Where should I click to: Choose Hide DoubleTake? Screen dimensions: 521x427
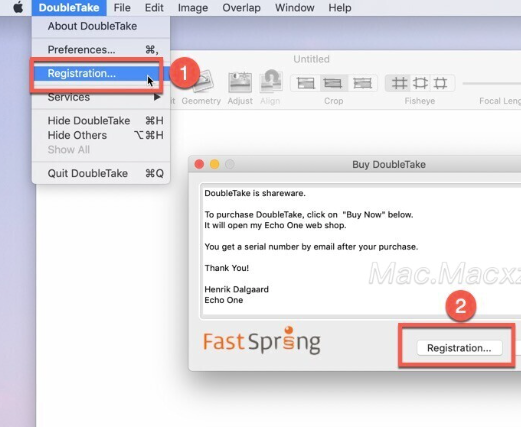click(x=101, y=121)
